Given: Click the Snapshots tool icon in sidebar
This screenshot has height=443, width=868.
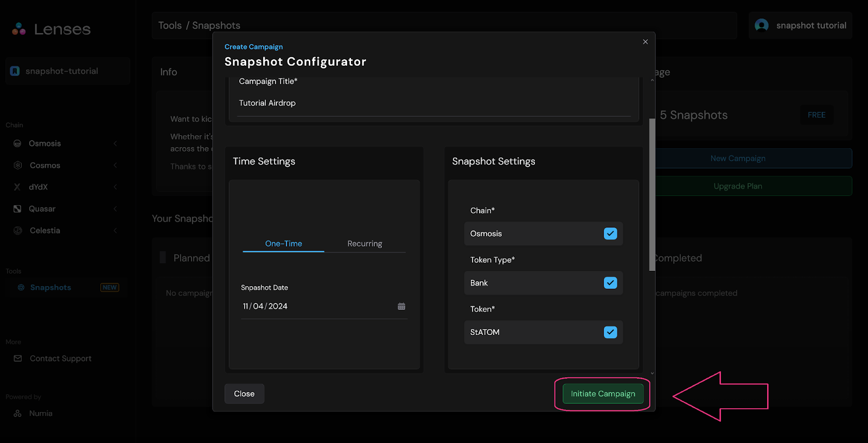Looking at the screenshot, I should [x=21, y=287].
